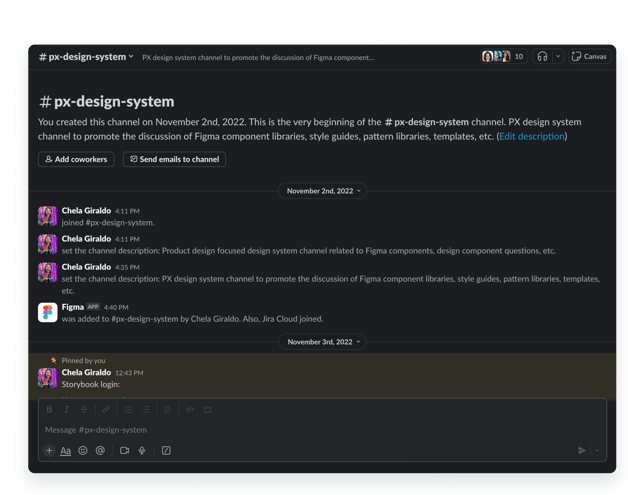Toggle bulleted list formatting
This screenshot has width=628, height=495.
(x=145, y=409)
